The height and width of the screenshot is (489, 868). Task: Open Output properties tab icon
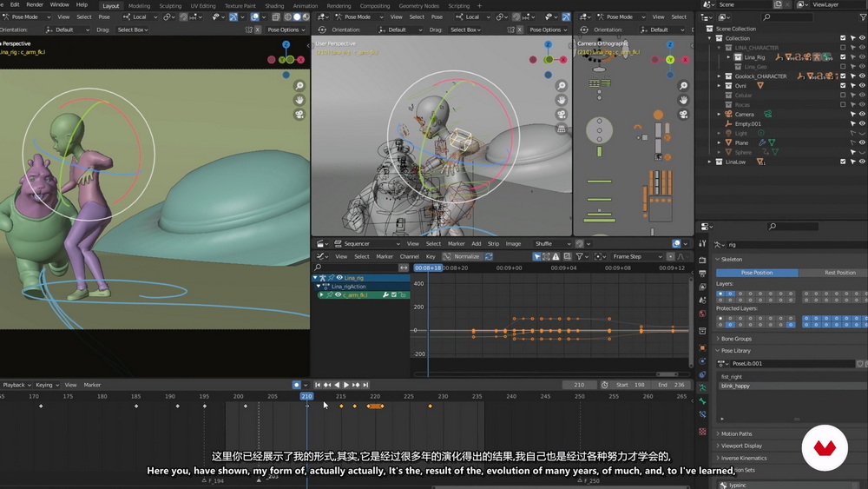702,274
